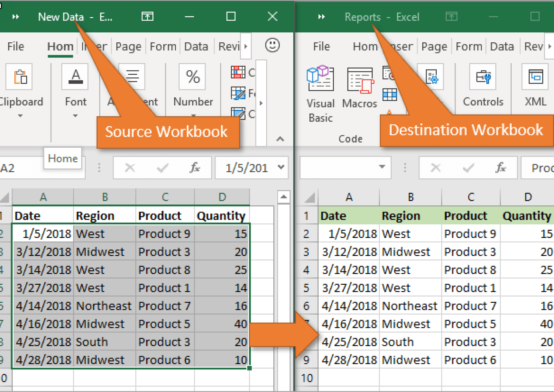Click the Insert Function fx button
Viewport: 554px width, 392px height.
tap(195, 168)
